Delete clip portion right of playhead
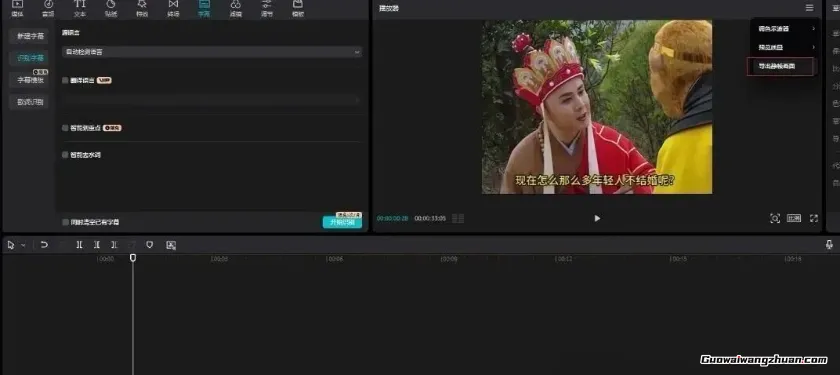Screen dimensions: 840x375 click(x=114, y=245)
